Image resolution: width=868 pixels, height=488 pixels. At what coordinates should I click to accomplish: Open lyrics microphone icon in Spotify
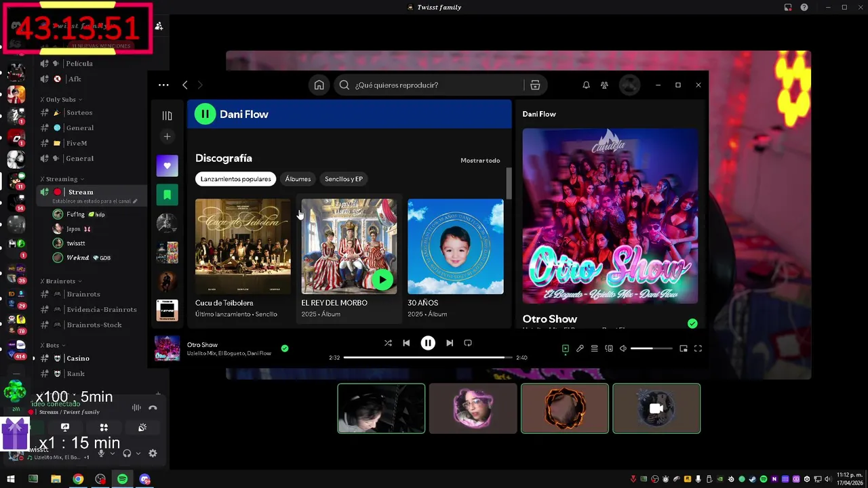coord(580,348)
